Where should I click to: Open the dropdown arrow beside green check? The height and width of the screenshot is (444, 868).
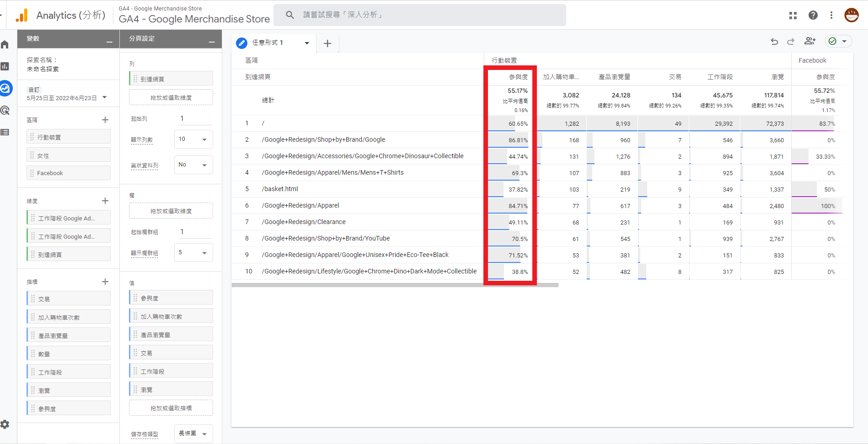coord(844,41)
